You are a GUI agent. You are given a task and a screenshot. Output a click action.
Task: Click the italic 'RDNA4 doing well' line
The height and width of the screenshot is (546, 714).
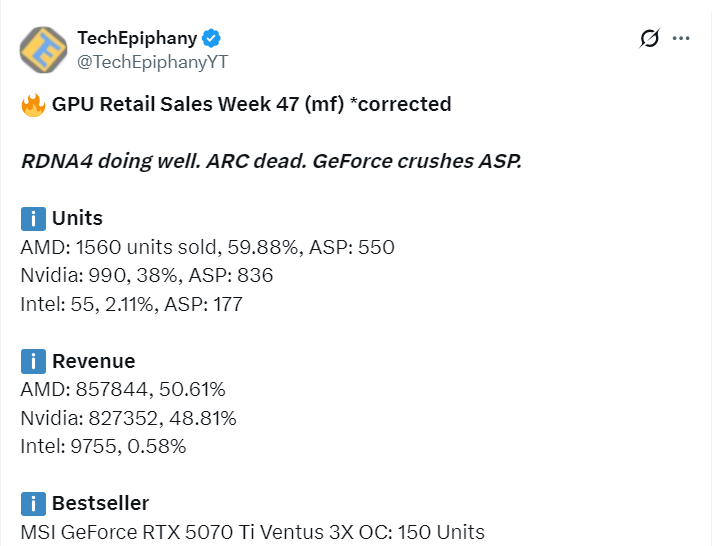click(271, 161)
